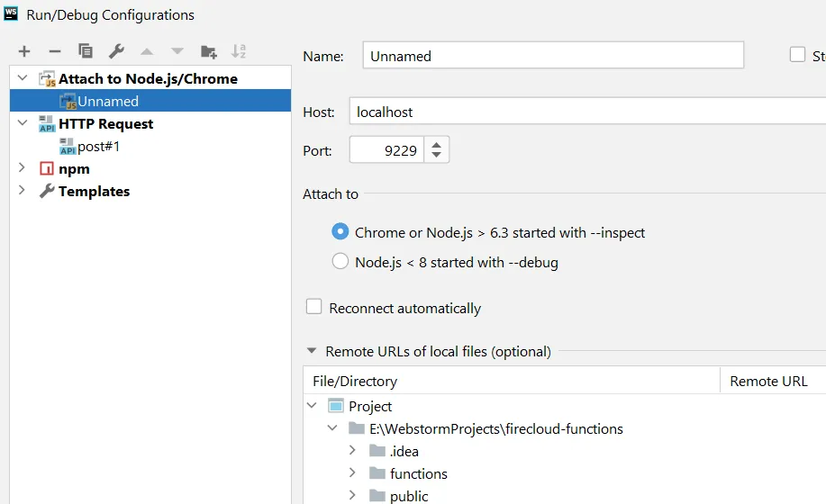Select Node.js < 8 --debug radio option
The height and width of the screenshot is (504, 826).
click(340, 262)
